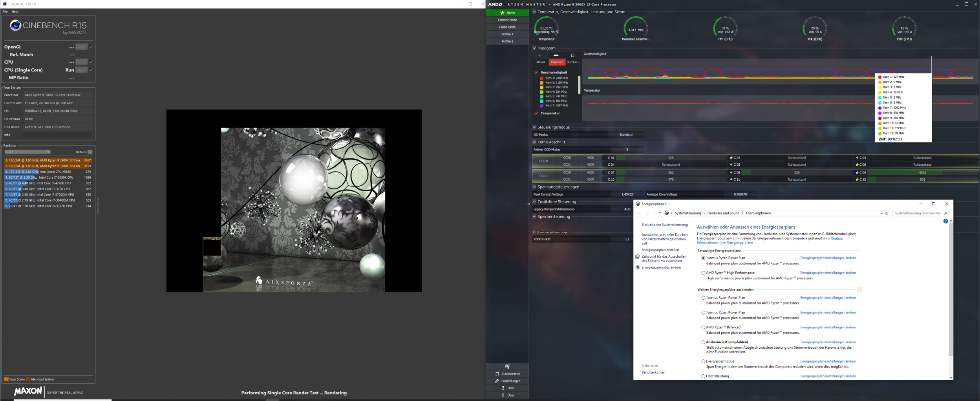Viewport: 980px width, 401px height.
Task: Toggle the Geschwindigkeit checkbox in the Histogram
Action: (x=536, y=73)
